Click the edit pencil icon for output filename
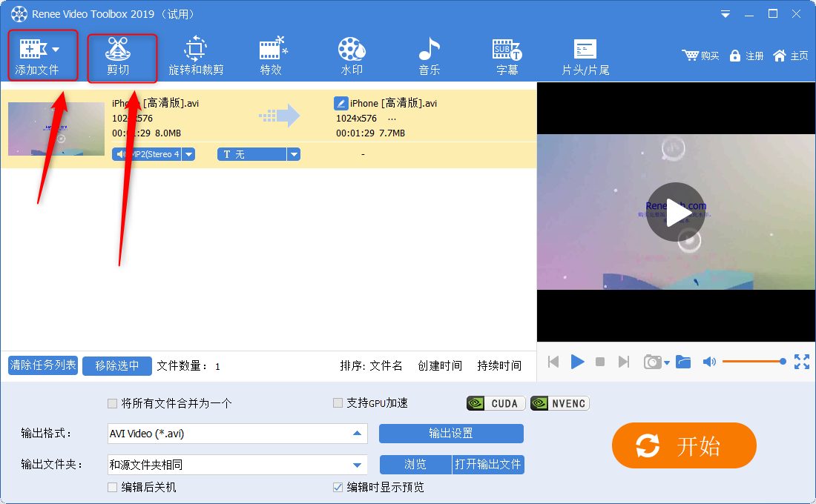Image resolution: width=816 pixels, height=504 pixels. pos(340,103)
